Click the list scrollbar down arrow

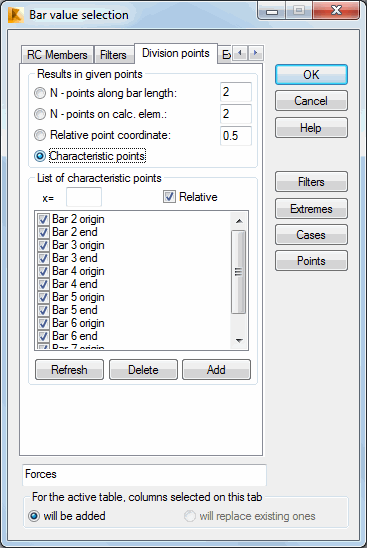click(x=239, y=340)
